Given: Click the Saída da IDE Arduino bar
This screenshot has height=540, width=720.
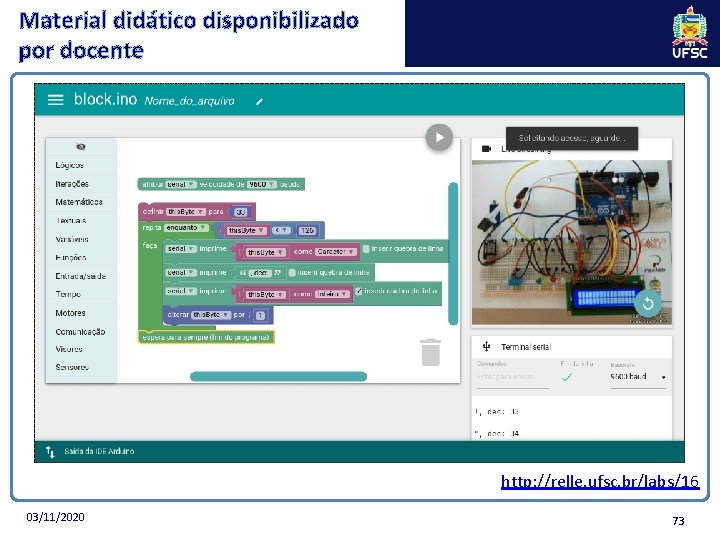Looking at the screenshot, I should tap(359, 451).
